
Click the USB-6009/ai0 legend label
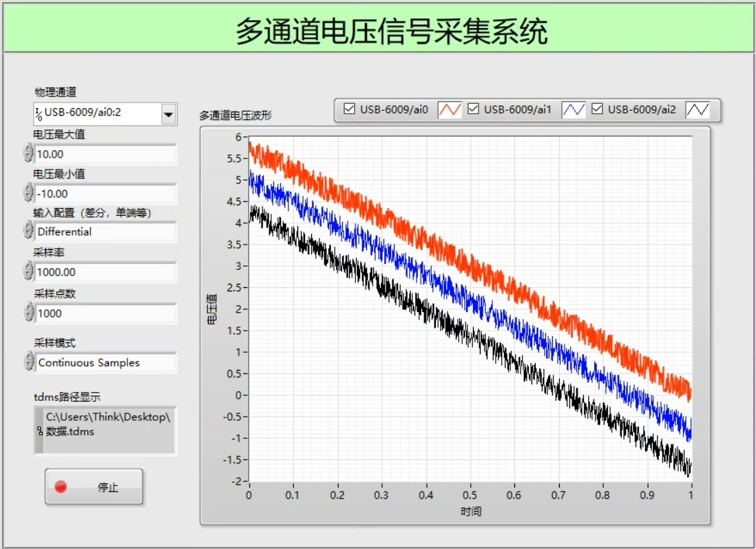point(394,110)
